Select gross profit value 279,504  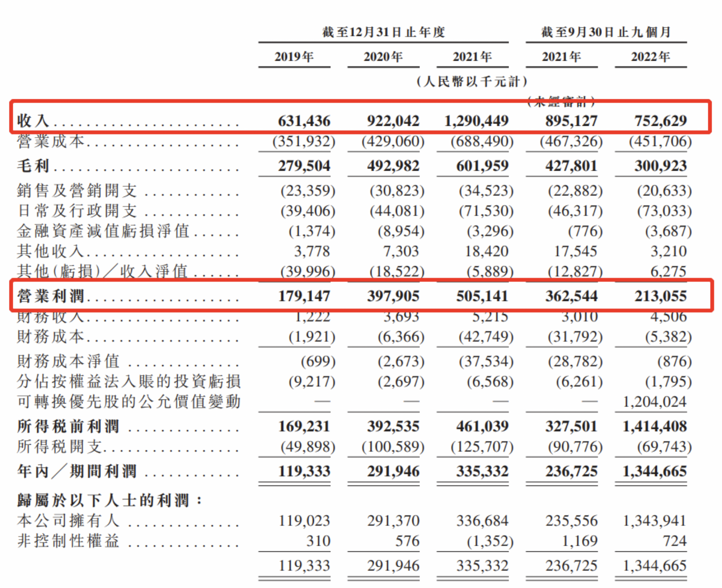304,166
